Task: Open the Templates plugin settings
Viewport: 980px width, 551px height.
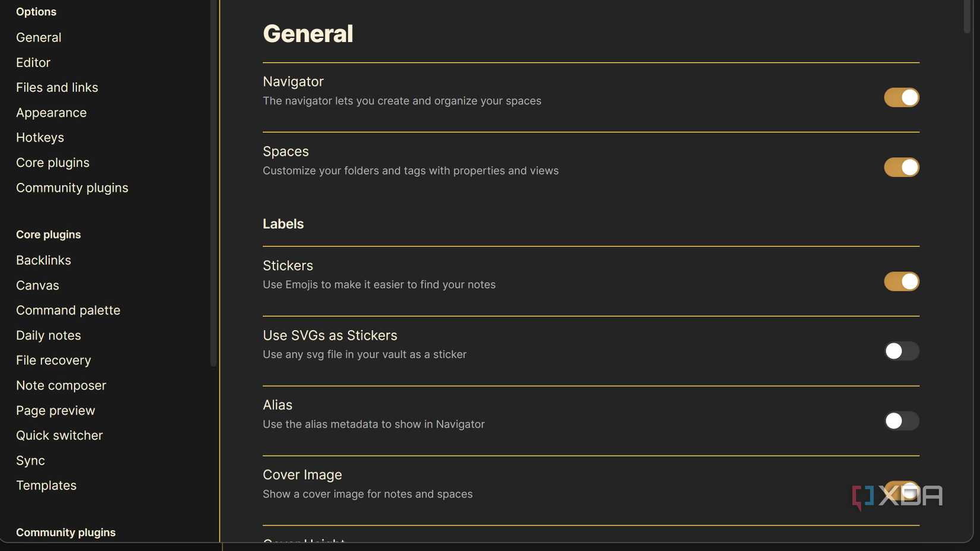Action: pyautogui.click(x=46, y=484)
